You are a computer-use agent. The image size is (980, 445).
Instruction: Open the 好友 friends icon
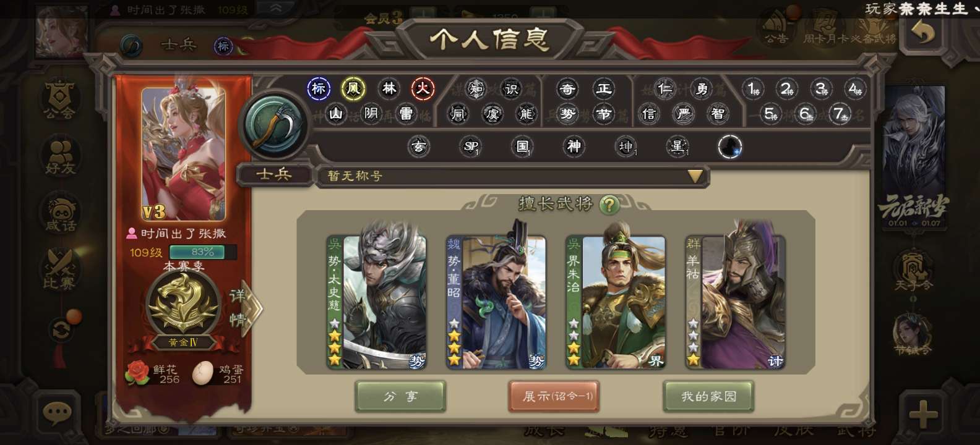point(60,156)
